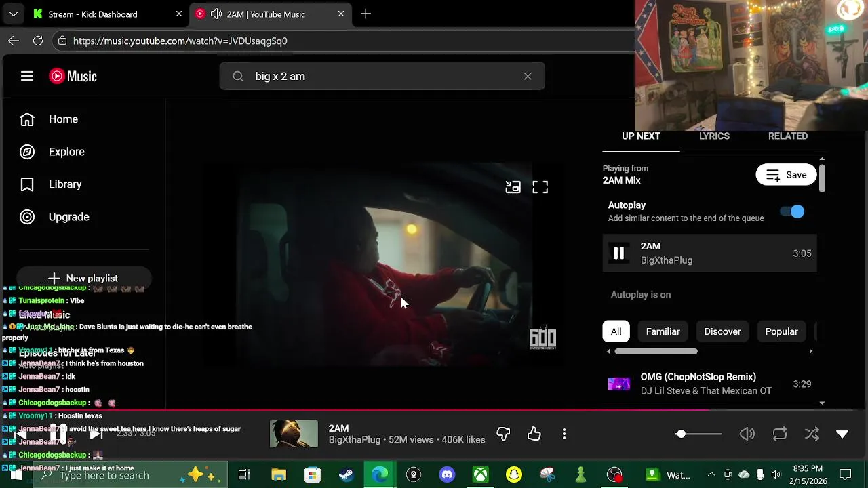
Task: Close the Kick Dashboard tab
Action: coord(179,14)
